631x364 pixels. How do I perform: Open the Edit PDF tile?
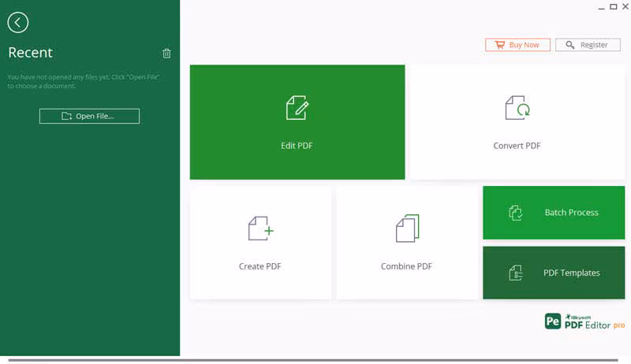(297, 122)
